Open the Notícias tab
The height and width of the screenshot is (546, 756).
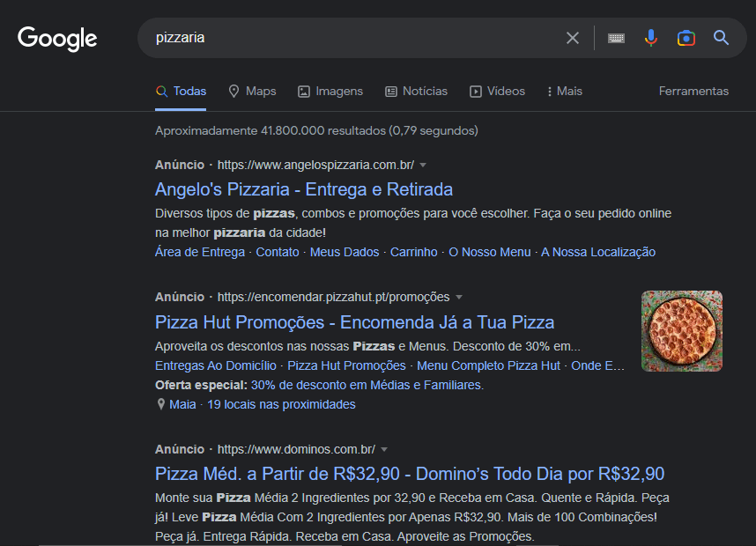(x=416, y=91)
